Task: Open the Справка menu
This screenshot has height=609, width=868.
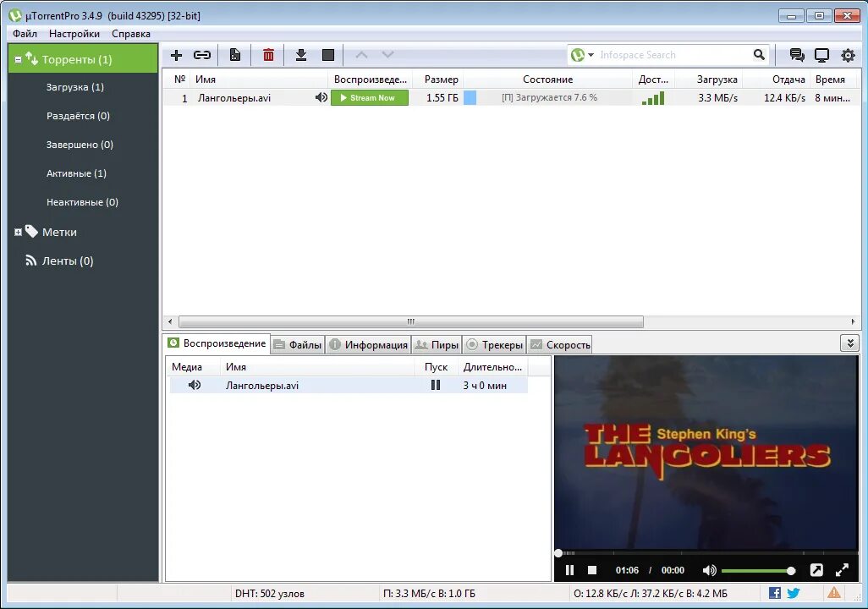Action: [130, 34]
